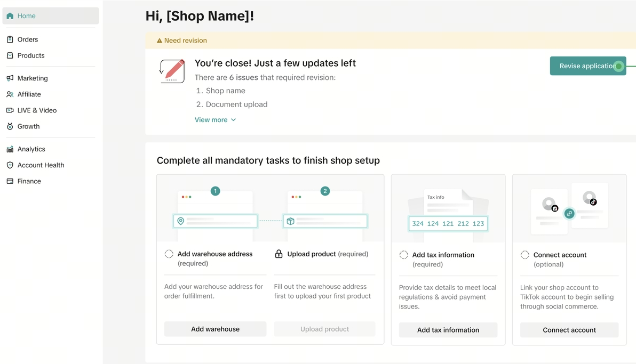The width and height of the screenshot is (636, 364).
Task: Click the Affiliate people icon
Action: 10,94
